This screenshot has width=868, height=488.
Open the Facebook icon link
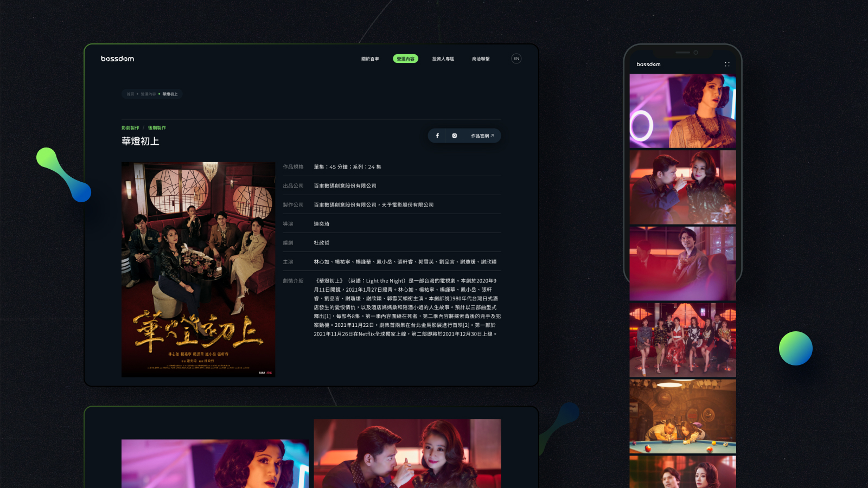coord(437,136)
